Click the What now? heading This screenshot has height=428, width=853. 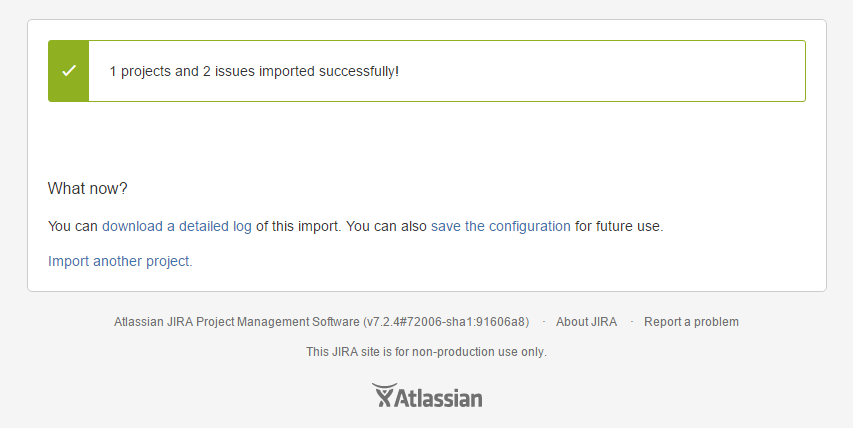click(88, 188)
